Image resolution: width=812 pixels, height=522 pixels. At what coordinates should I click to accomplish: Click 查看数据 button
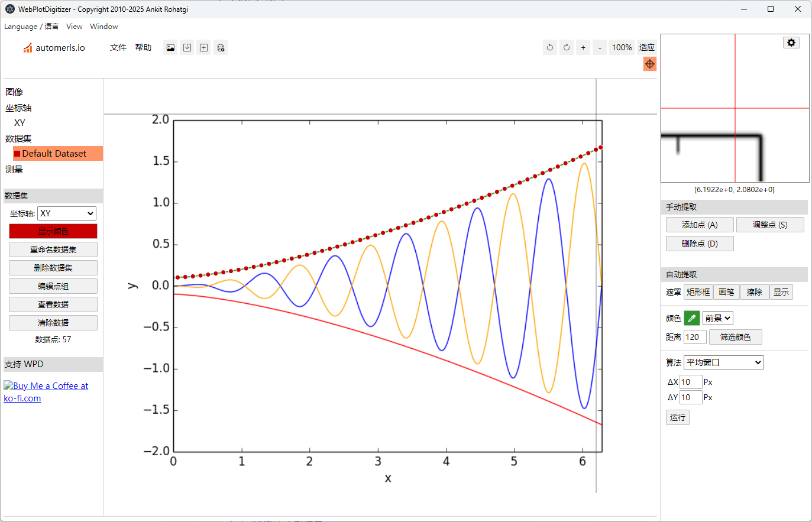point(53,304)
